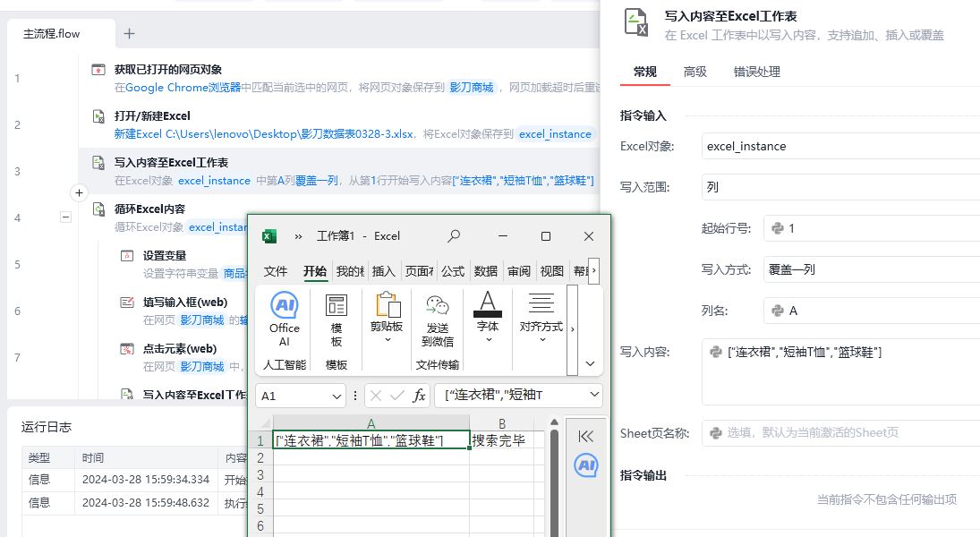This screenshot has height=537, width=980.
Task: Click the Sheet页名称 input field
Action: [839, 432]
